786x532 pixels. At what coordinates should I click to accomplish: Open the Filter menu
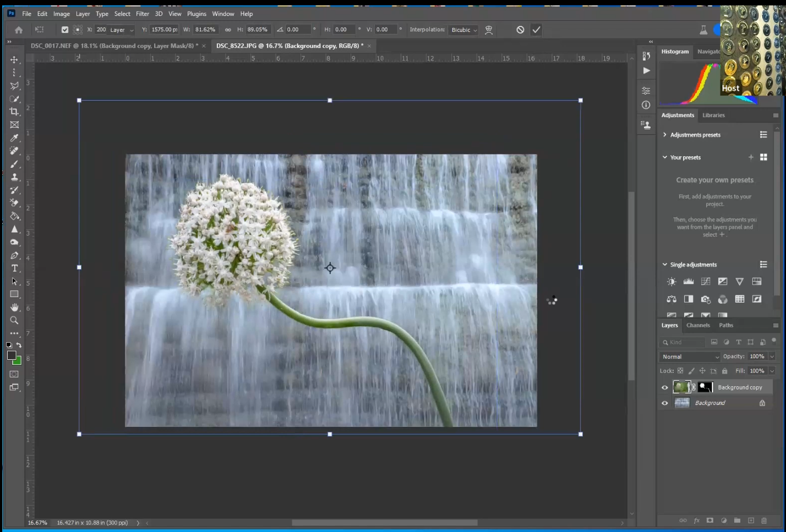[142, 14]
